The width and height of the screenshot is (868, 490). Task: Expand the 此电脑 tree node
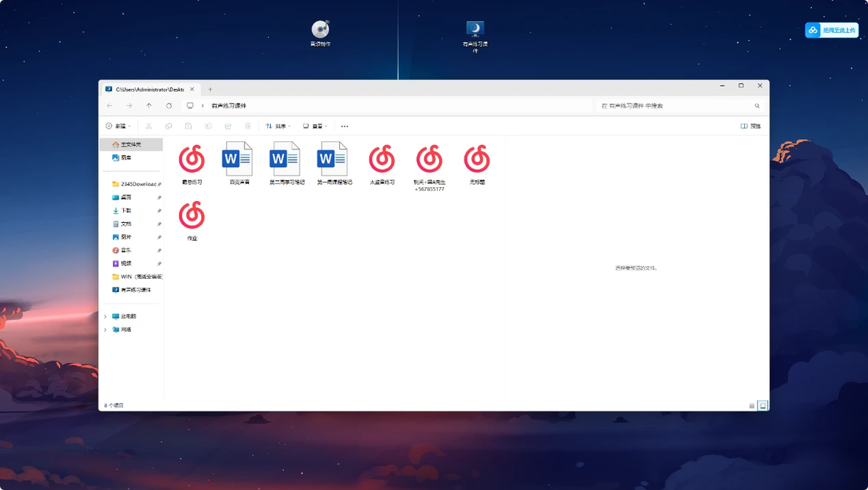pyautogui.click(x=105, y=317)
